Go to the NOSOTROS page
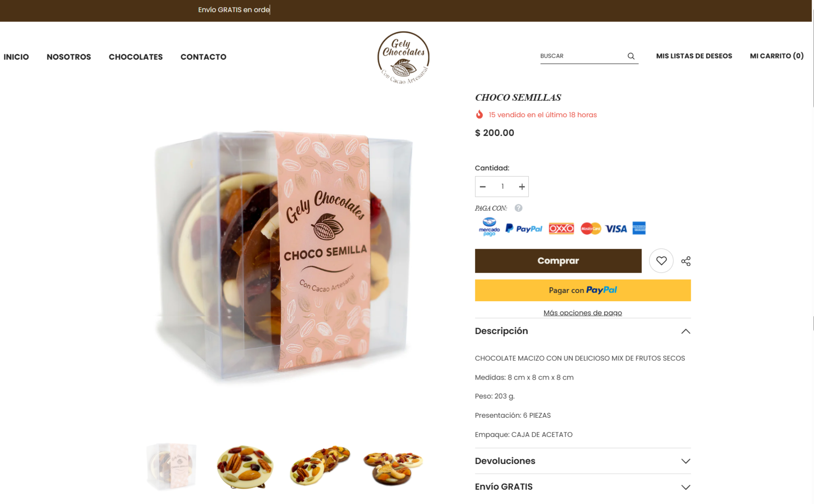This screenshot has height=504, width=814. [69, 57]
